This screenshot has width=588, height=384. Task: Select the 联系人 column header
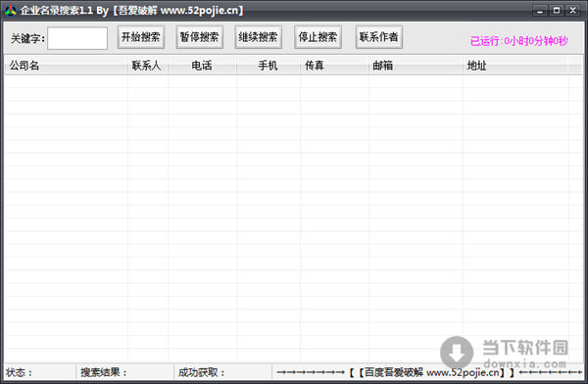coord(148,66)
